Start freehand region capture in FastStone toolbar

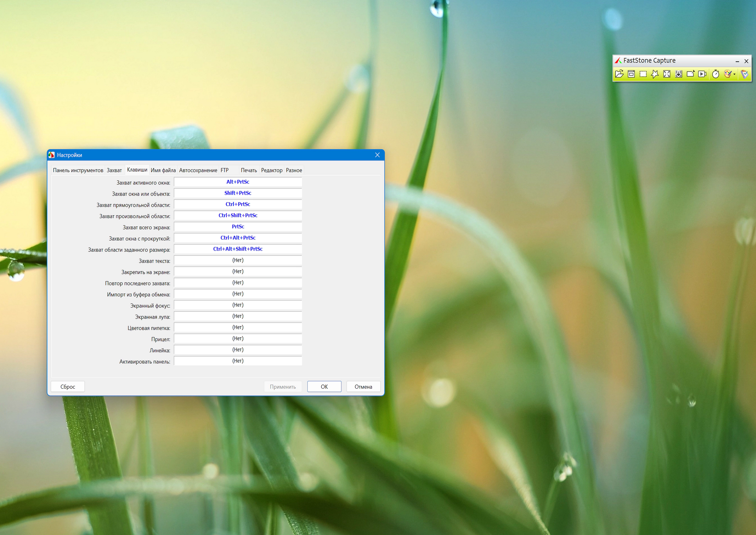click(x=655, y=74)
